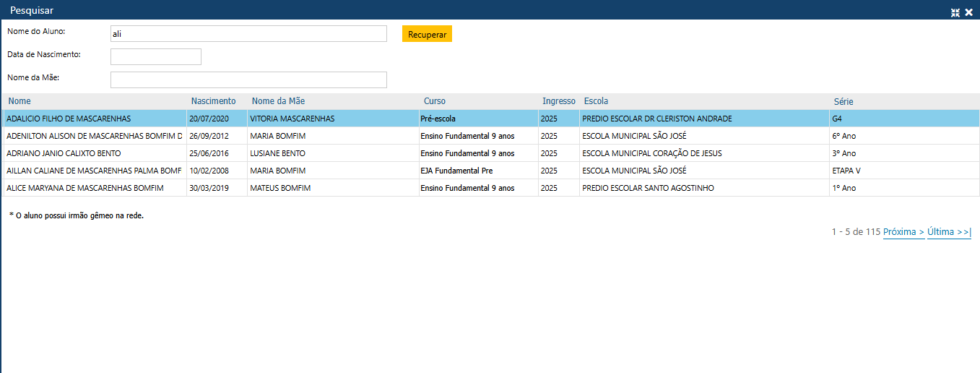
Task: Select the EJA Fundamental Pre course row
Action: 456,171
